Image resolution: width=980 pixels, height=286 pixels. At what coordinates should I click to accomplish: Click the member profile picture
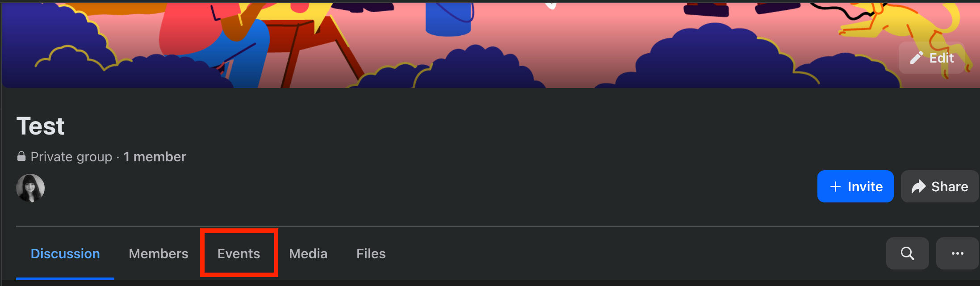click(x=30, y=188)
